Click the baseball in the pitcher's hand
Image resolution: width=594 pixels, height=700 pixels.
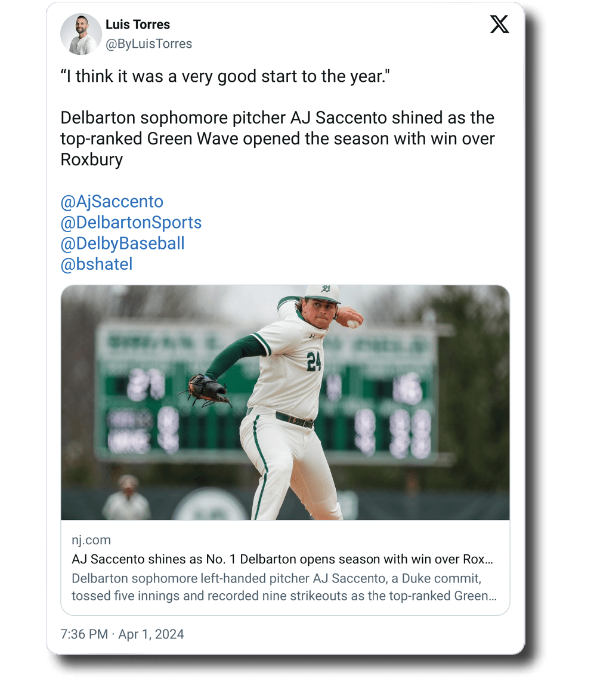pyautogui.click(x=353, y=324)
